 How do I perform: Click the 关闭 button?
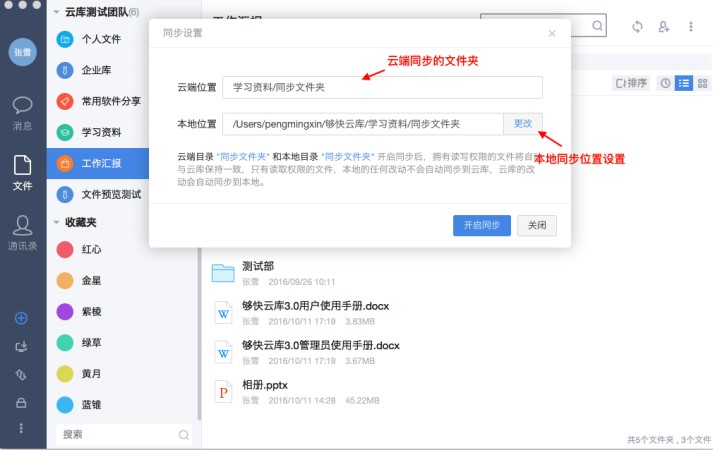pos(537,225)
